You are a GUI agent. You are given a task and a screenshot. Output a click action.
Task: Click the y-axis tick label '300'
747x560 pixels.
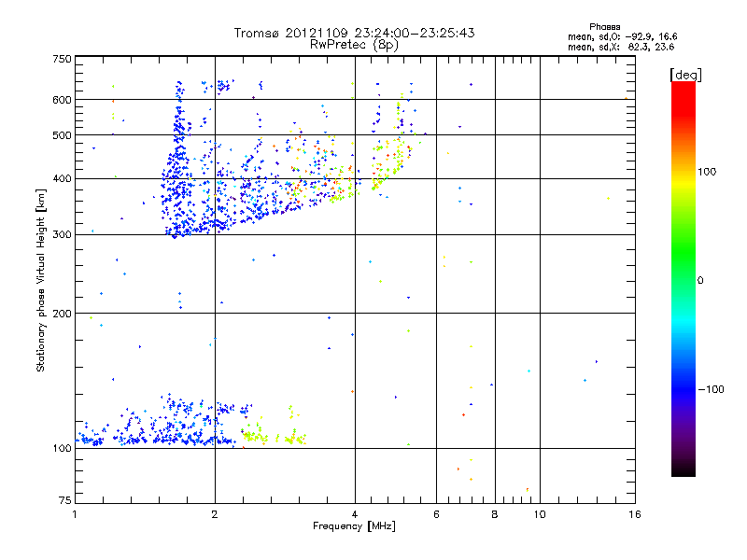[62, 234]
